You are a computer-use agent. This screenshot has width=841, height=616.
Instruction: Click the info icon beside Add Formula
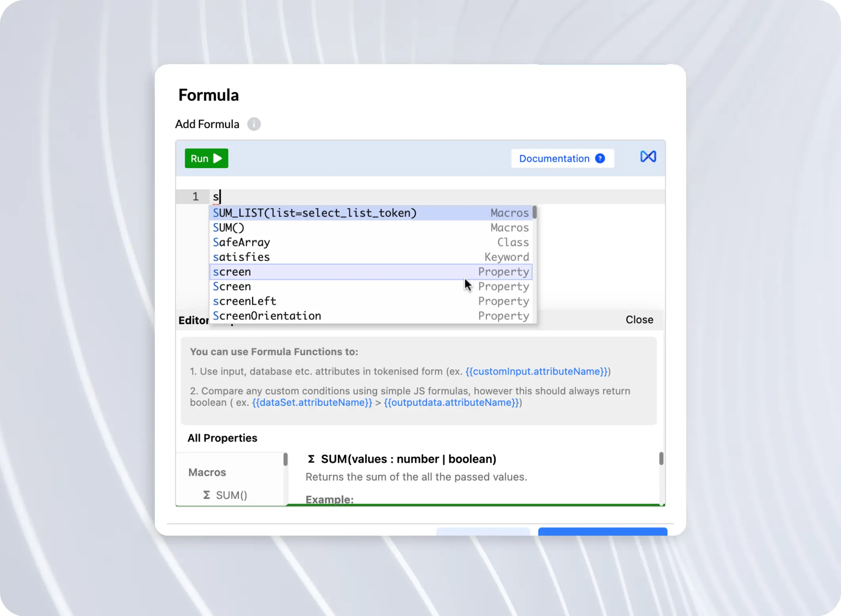[254, 124]
